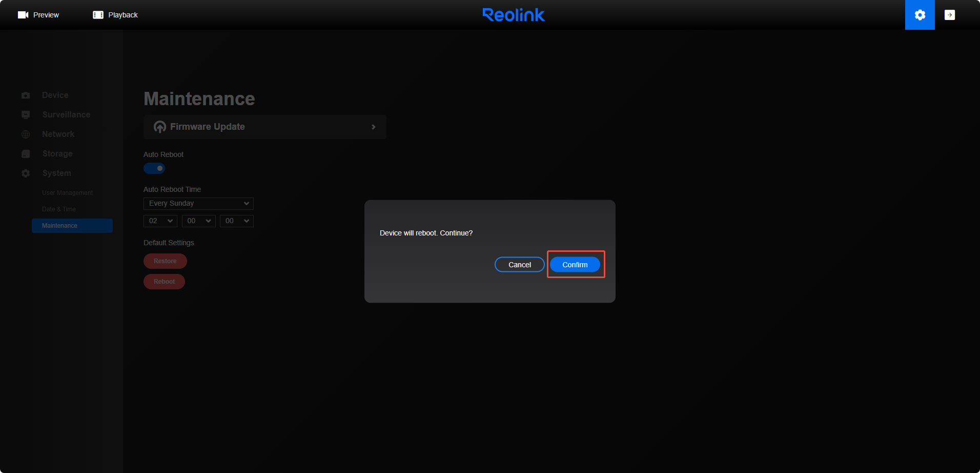Click the Preview camera icon
This screenshot has height=473, width=980.
click(x=23, y=14)
